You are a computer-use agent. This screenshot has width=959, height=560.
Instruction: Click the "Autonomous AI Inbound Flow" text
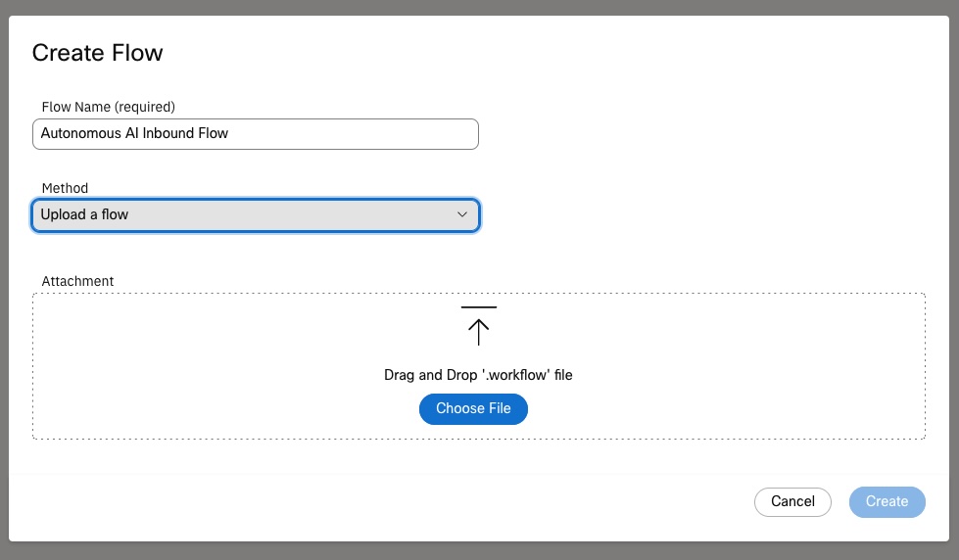point(134,133)
